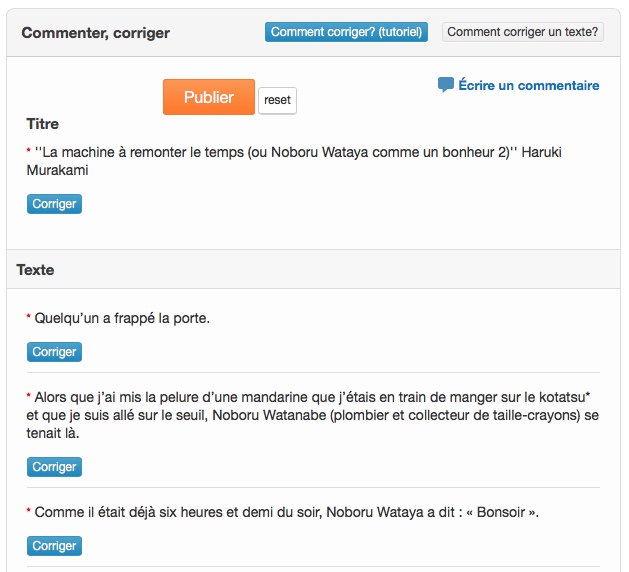629x572 pixels.
Task: Open the "Comment corriger? (tutoriel)" guide
Action: click(348, 32)
